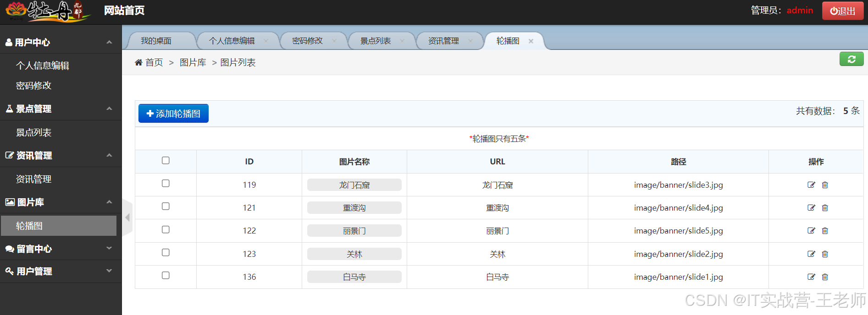Click the home icon in the breadcrumb
This screenshot has height=315, width=868.
click(138, 62)
